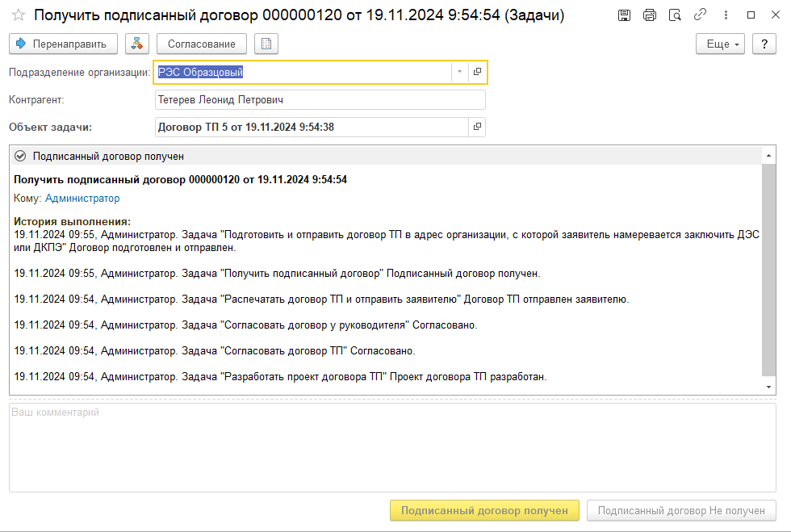This screenshot has height=532, width=791.
Task: Open Подразделение организации dropdown list
Action: (x=459, y=72)
